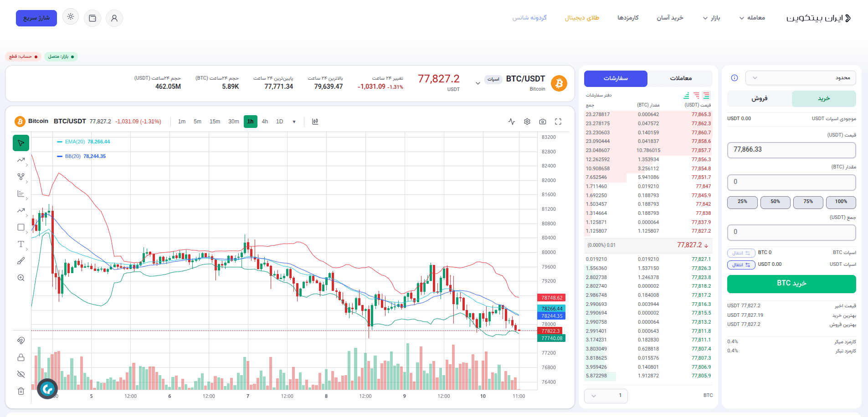Switch chart timeframe to 5m
The width and height of the screenshot is (868, 417).
coord(197,122)
